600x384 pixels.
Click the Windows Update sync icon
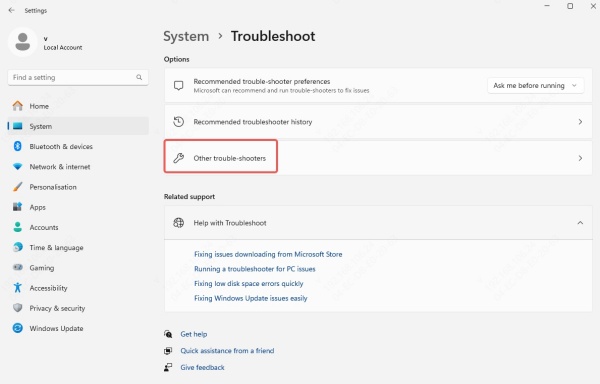(18, 328)
